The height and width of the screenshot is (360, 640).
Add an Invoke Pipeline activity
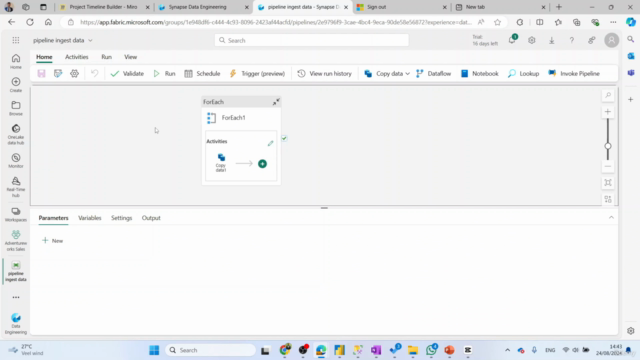point(574,73)
